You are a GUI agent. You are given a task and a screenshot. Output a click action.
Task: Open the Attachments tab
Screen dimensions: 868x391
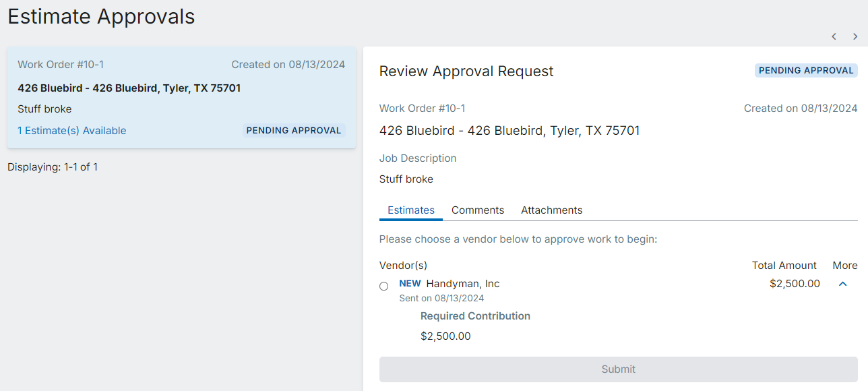coord(551,210)
